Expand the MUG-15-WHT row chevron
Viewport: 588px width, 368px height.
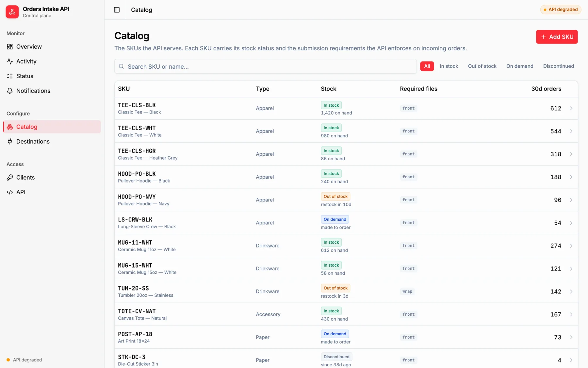(571, 269)
